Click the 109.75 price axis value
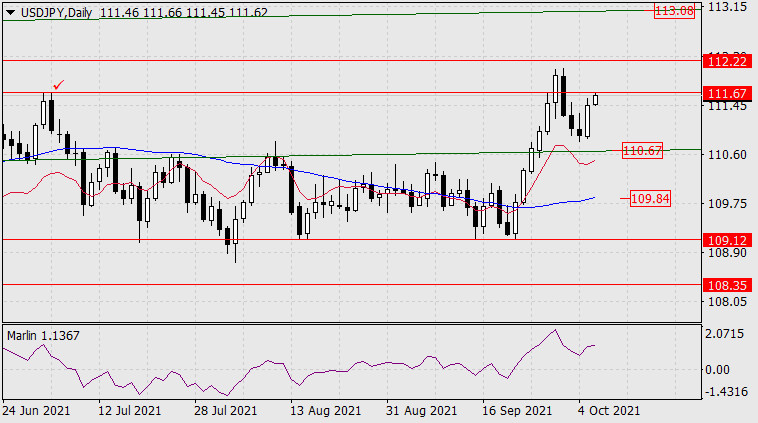This screenshot has height=423, width=758. (727, 204)
